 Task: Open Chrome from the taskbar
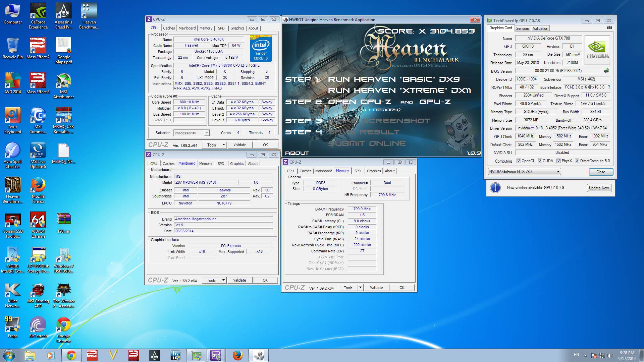[x=71, y=355]
